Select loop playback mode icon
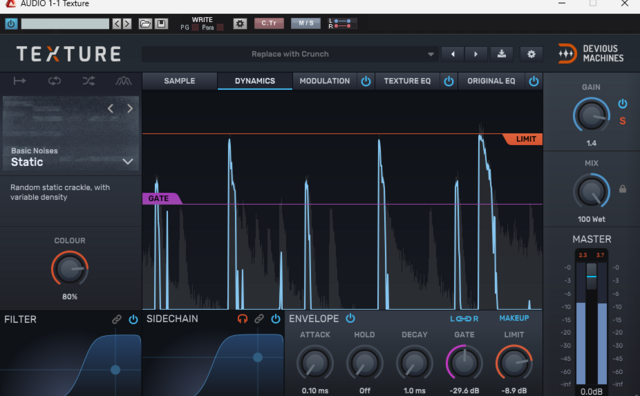The height and width of the screenshot is (396, 640). click(x=54, y=81)
